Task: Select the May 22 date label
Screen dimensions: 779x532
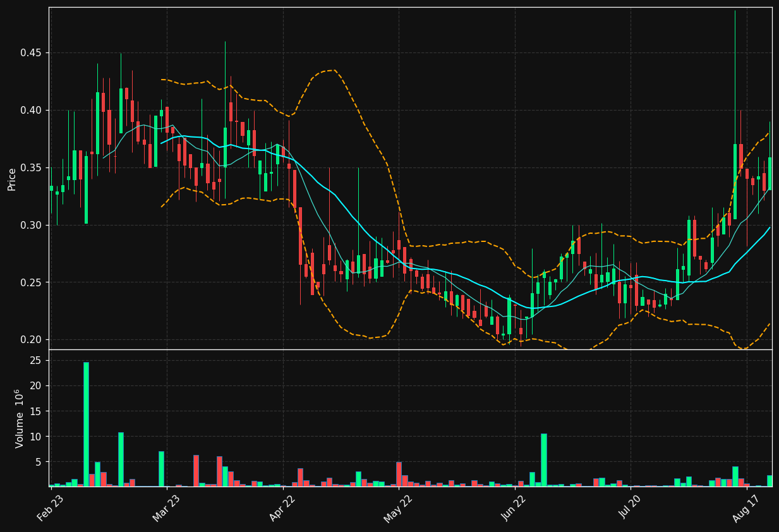Action: click(x=398, y=507)
